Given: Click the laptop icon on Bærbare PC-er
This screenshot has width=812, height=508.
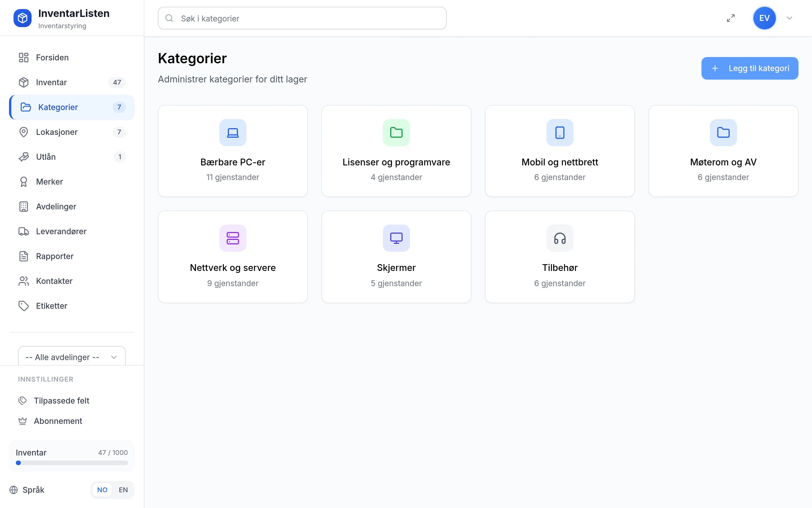Looking at the screenshot, I should pyautogui.click(x=233, y=133).
